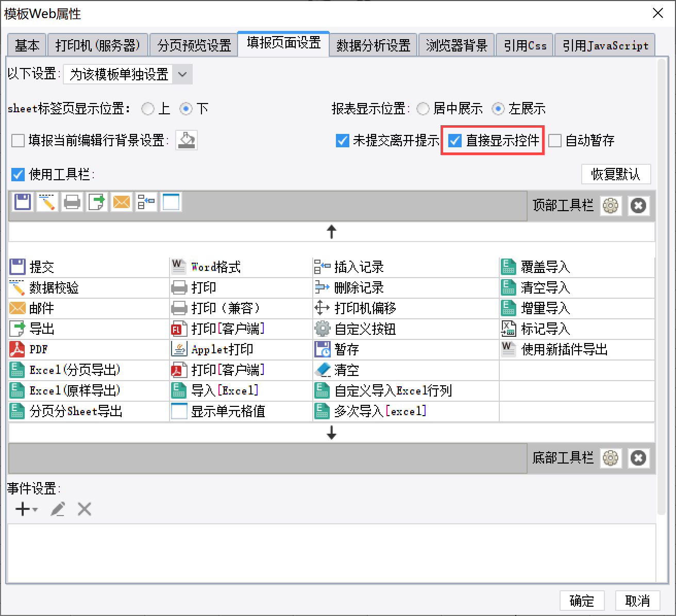Select the 打印机偏移 tool item

406,308
